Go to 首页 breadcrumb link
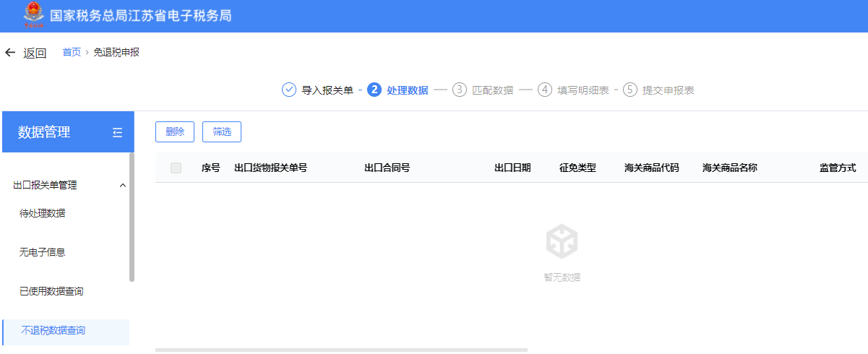This screenshot has height=354, width=868. (x=72, y=52)
